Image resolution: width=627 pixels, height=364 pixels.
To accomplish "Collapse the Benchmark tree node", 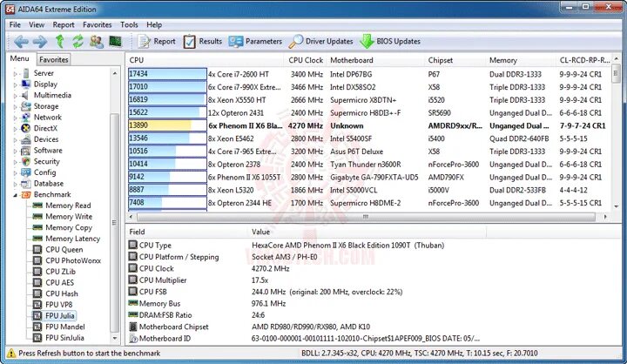I will click(15, 195).
